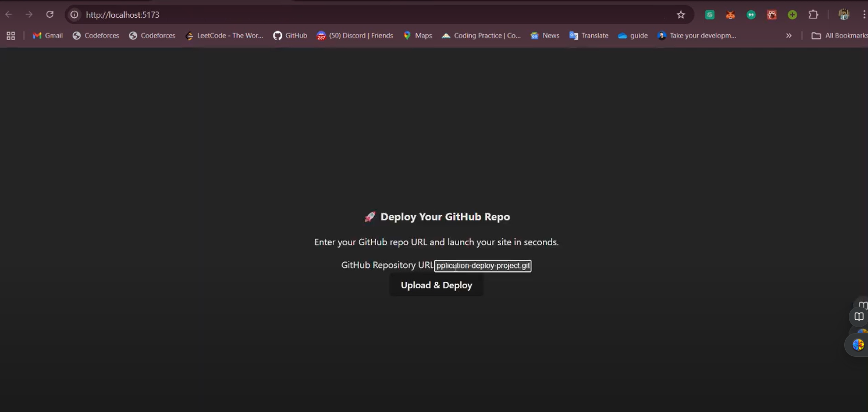
Task: Click the Extensions puzzle icon
Action: (813, 14)
